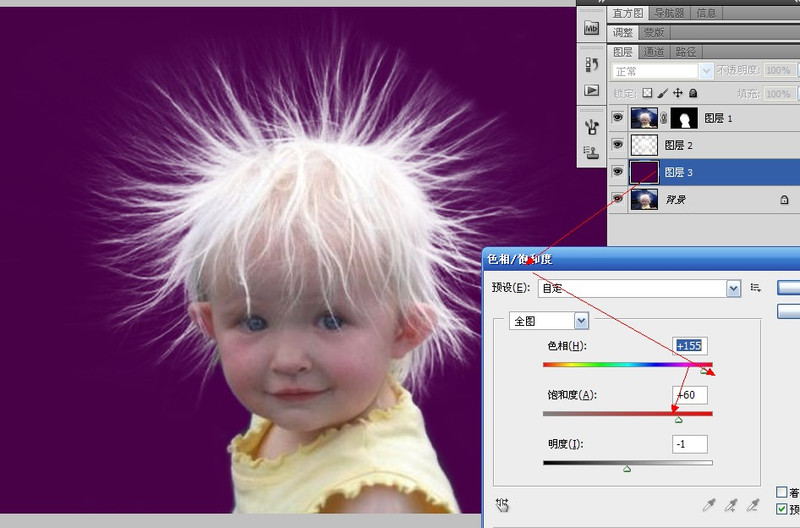Image resolution: width=800 pixels, height=528 pixels.
Task: Open the Clone Source stamp icon
Action: click(592, 152)
